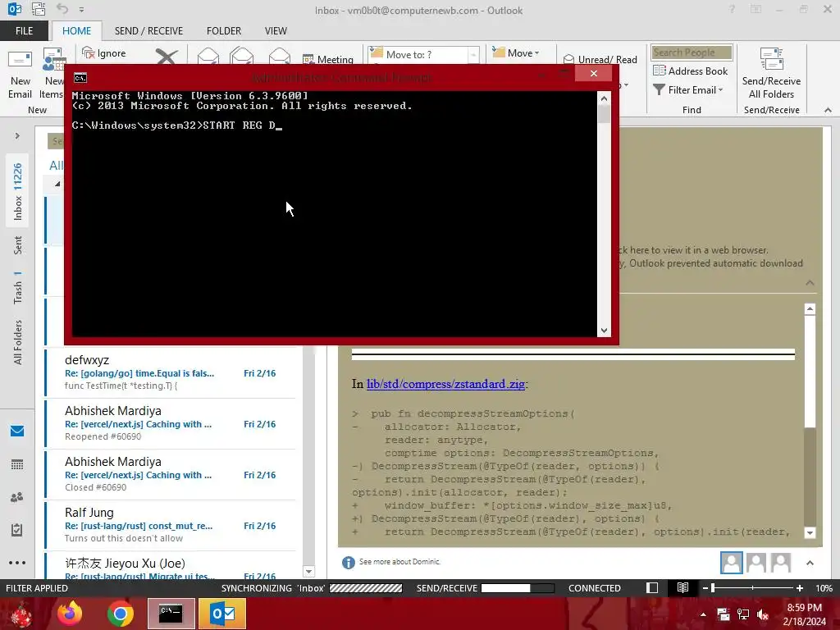
Task: Click See more about Dominic
Action: 399,561
